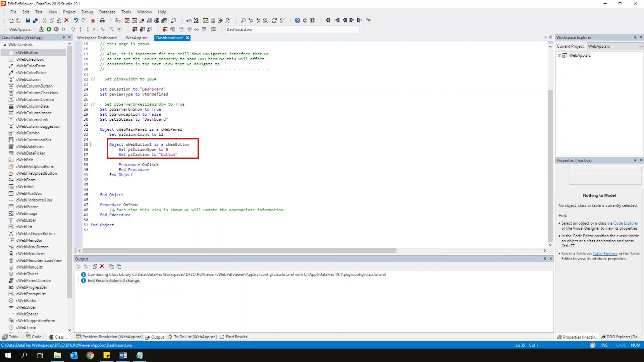Viewport: 644px width, 362px height.
Task: Open the Find magnifier tool
Action: click(243, 20)
